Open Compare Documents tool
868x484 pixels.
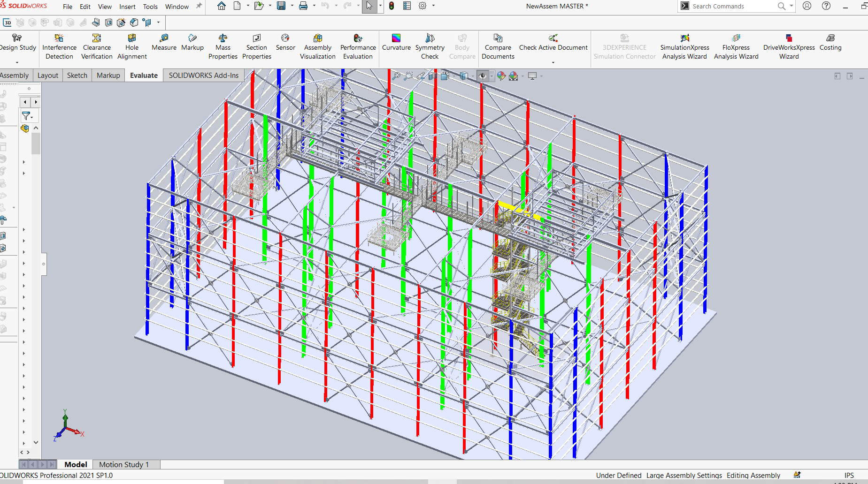pos(498,47)
